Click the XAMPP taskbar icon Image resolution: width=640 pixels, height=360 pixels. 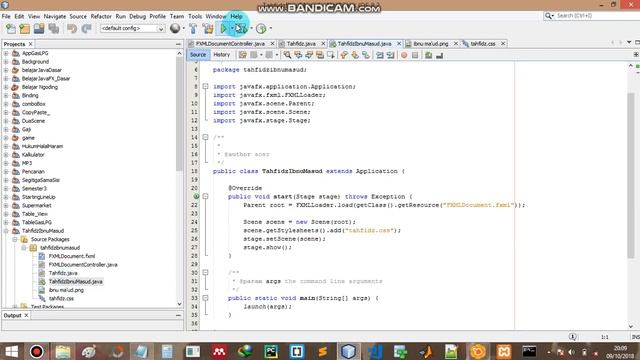pyautogui.click(x=503, y=352)
